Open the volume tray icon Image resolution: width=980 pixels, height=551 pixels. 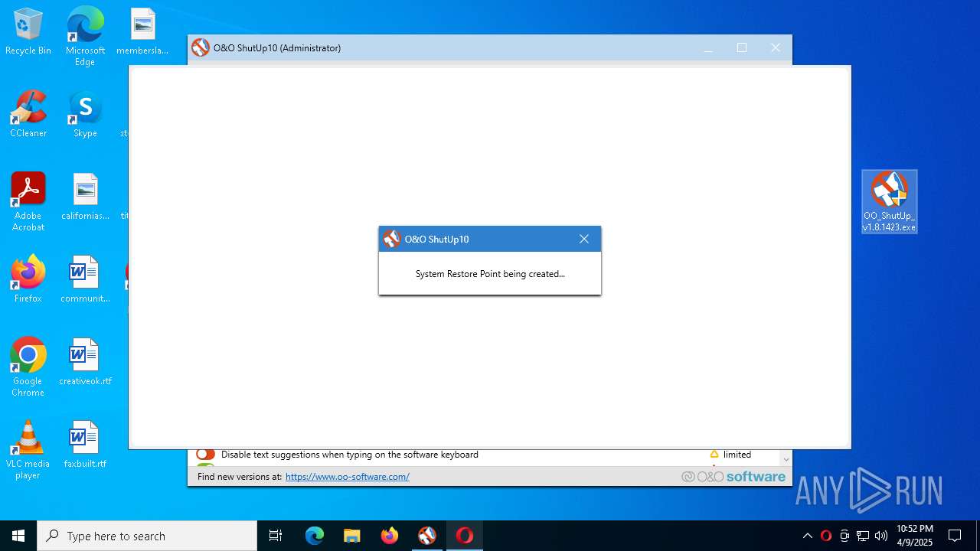pyautogui.click(x=881, y=536)
